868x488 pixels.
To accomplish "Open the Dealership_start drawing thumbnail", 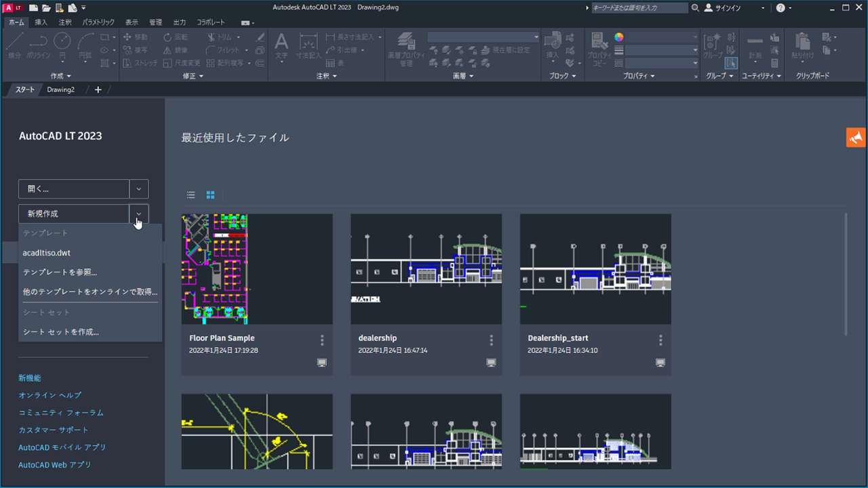I will coord(595,269).
